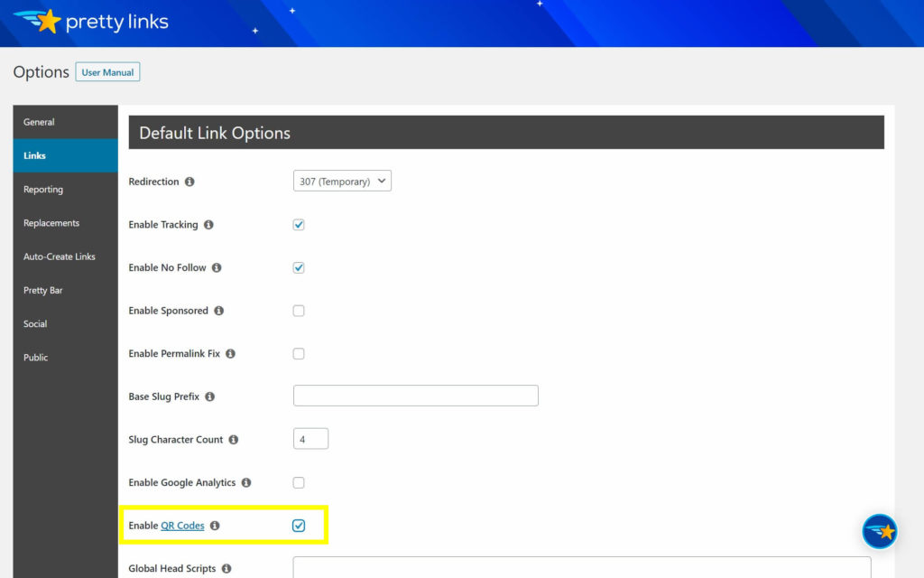Screen dimensions: 924x578
Task: Enable the Sponsored links checkbox
Action: coord(299,310)
